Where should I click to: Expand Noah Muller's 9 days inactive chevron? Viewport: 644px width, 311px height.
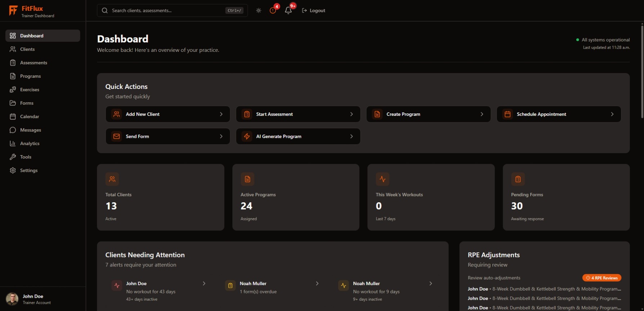tap(430, 284)
